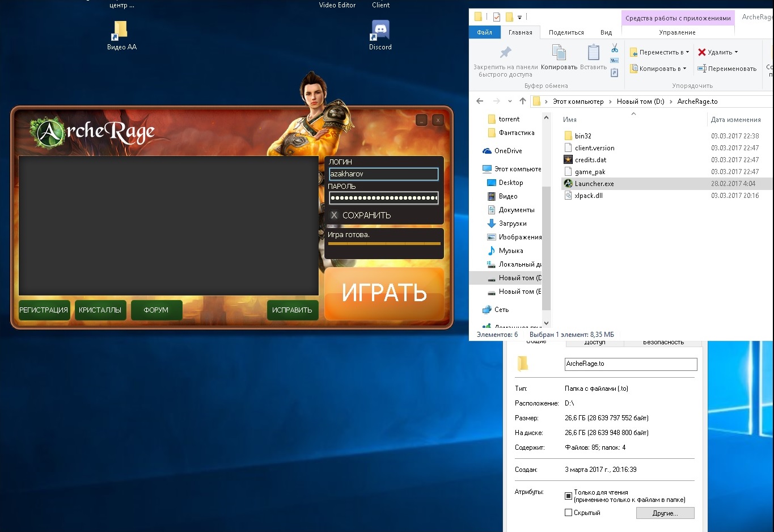Click the ФОРУМ button in launcher
This screenshot has width=774, height=532.
coord(157,310)
